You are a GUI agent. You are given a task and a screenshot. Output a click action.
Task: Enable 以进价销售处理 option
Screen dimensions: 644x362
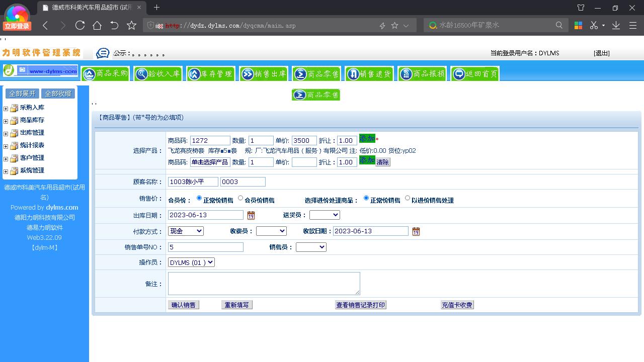pyautogui.click(x=407, y=198)
